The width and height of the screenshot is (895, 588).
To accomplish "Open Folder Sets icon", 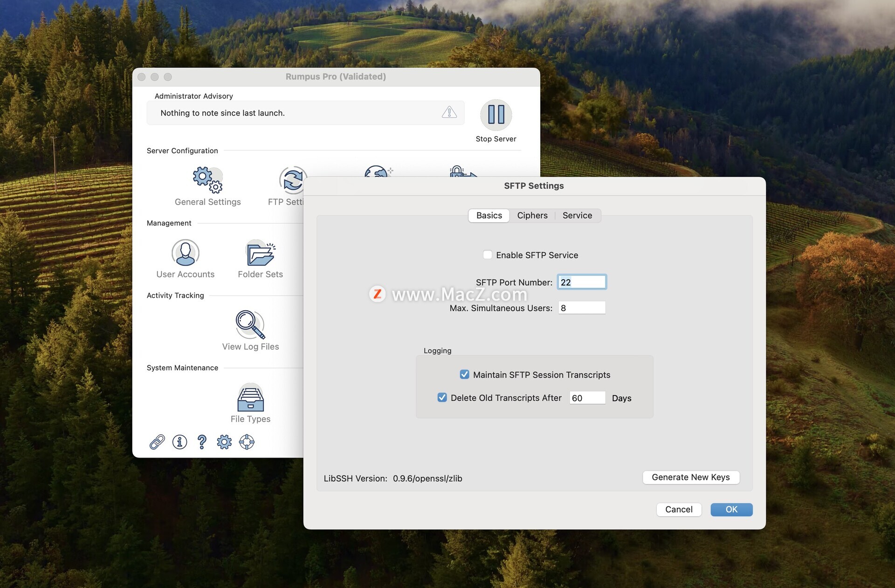I will 261,253.
